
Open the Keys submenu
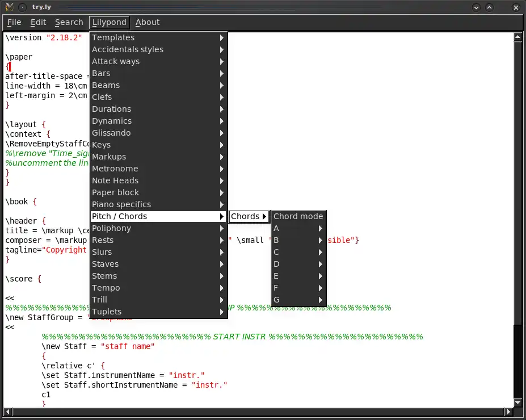point(158,145)
